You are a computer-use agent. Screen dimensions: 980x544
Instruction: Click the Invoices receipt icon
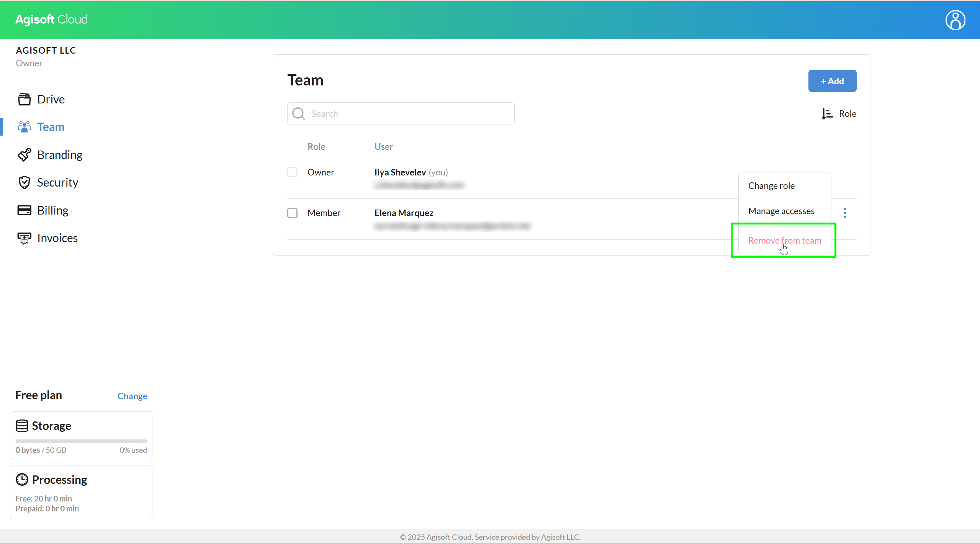(24, 238)
